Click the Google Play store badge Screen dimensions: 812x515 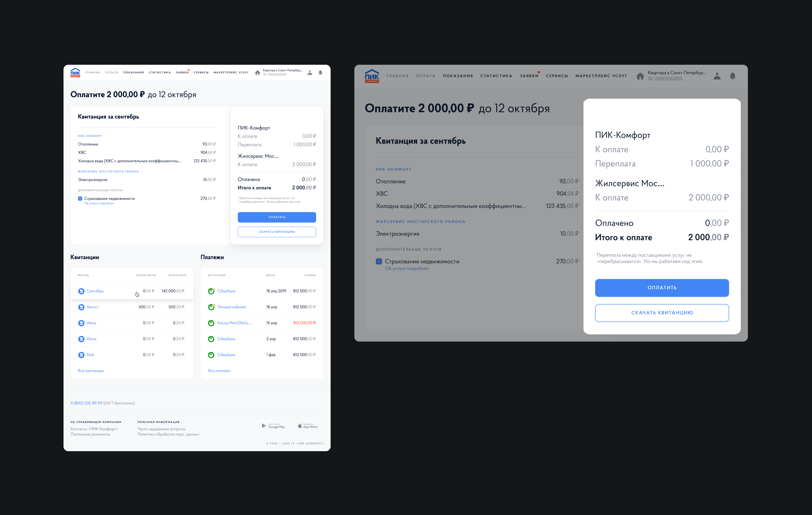[x=273, y=426]
